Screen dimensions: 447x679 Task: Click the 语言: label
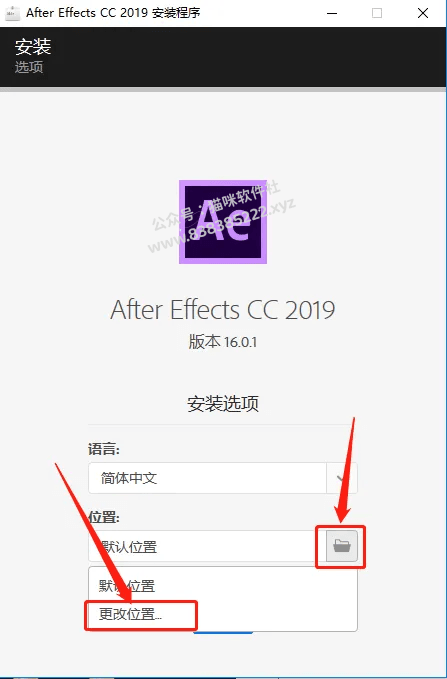point(104,449)
